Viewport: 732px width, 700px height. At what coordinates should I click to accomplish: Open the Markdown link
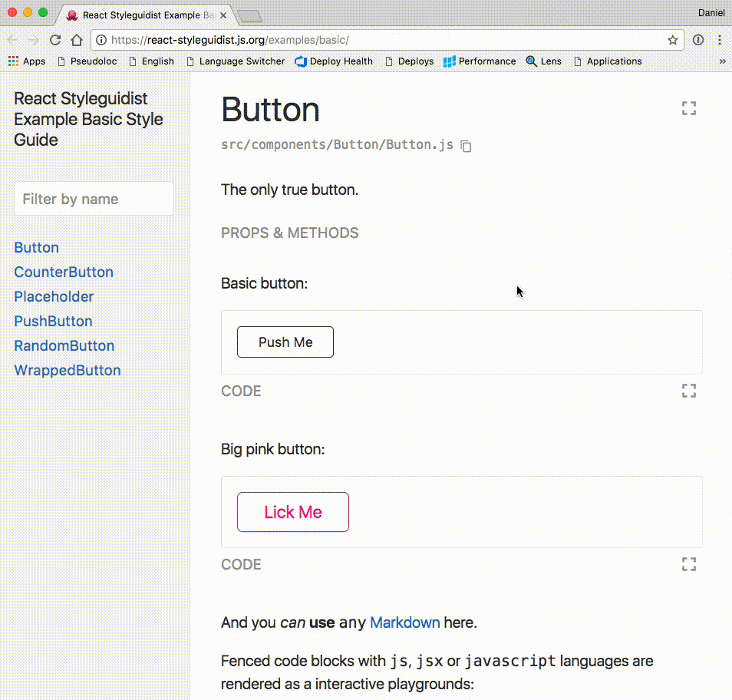point(404,622)
